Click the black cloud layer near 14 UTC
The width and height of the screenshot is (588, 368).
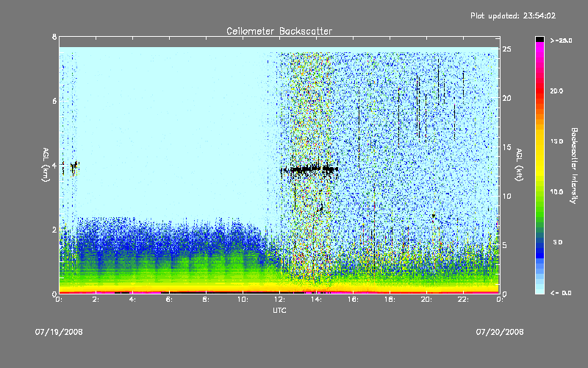[309, 169]
